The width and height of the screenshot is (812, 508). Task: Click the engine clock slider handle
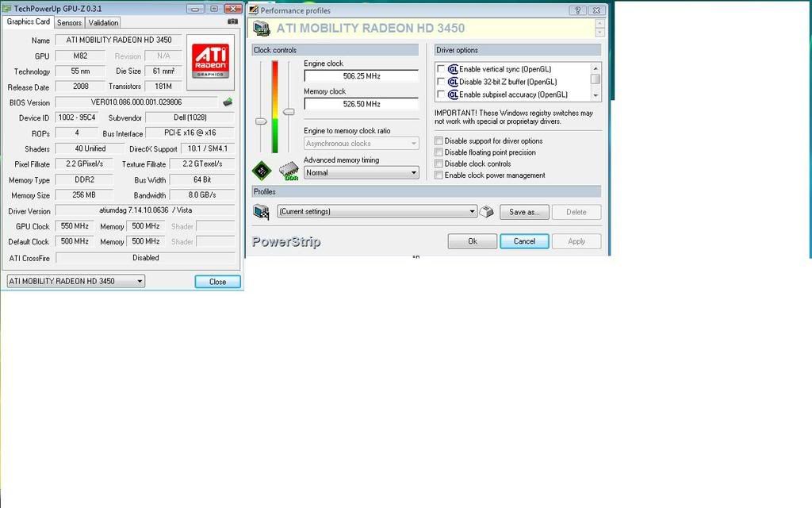coord(261,121)
